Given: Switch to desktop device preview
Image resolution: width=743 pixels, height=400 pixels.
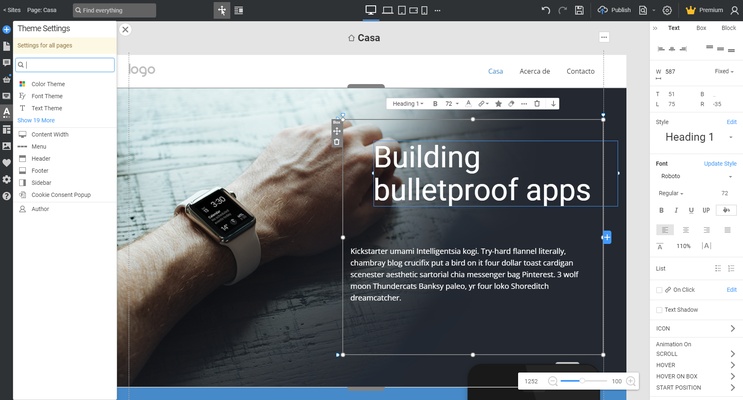Looking at the screenshot, I should [x=371, y=10].
